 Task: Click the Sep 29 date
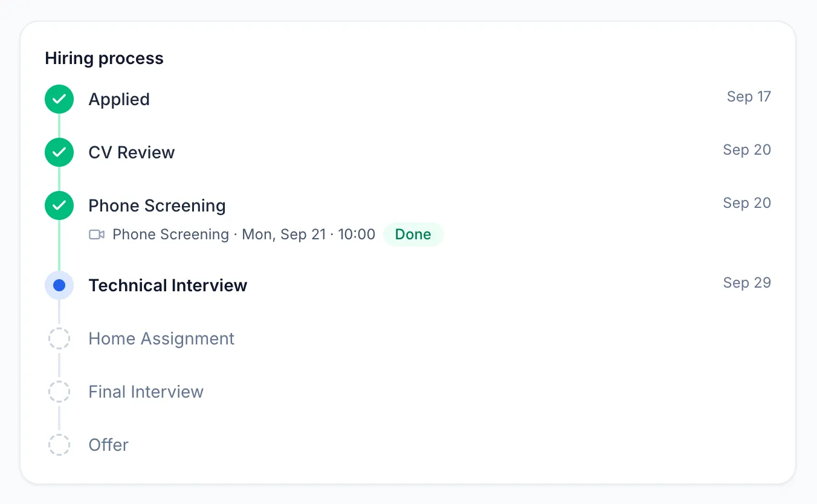coord(747,283)
